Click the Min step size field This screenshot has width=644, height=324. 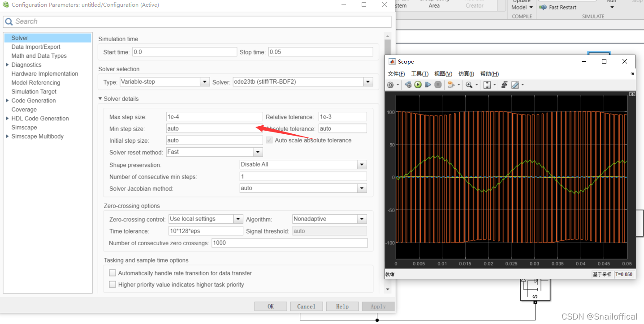pos(214,128)
